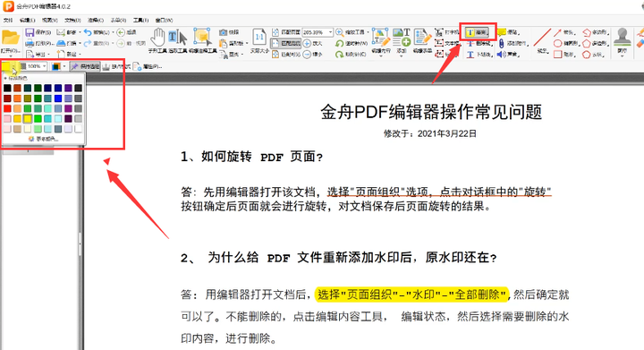Open a file with the folder icon
Screen dimensions: 644x350
click(x=11, y=38)
